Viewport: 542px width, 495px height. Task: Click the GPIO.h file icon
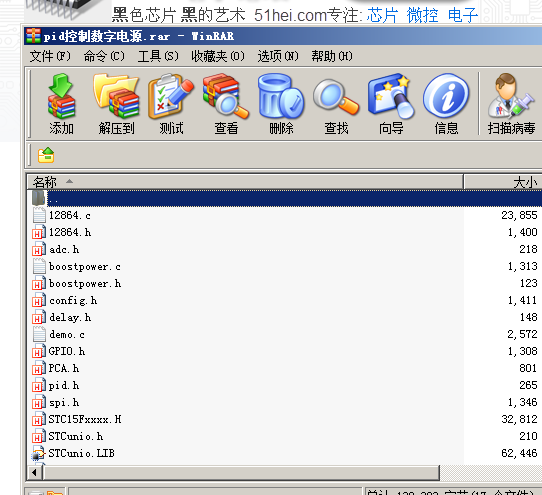point(39,351)
